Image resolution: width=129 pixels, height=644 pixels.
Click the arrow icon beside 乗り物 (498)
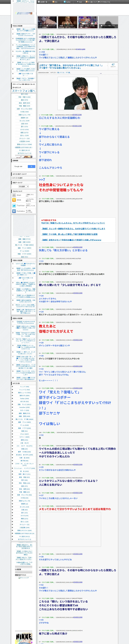(x=12, y=460)
